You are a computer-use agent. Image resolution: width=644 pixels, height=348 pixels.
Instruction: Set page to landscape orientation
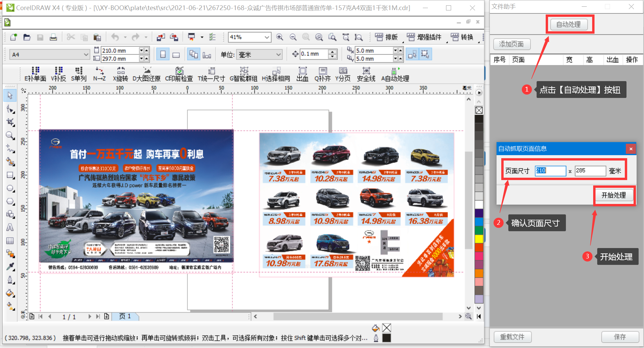coord(176,55)
